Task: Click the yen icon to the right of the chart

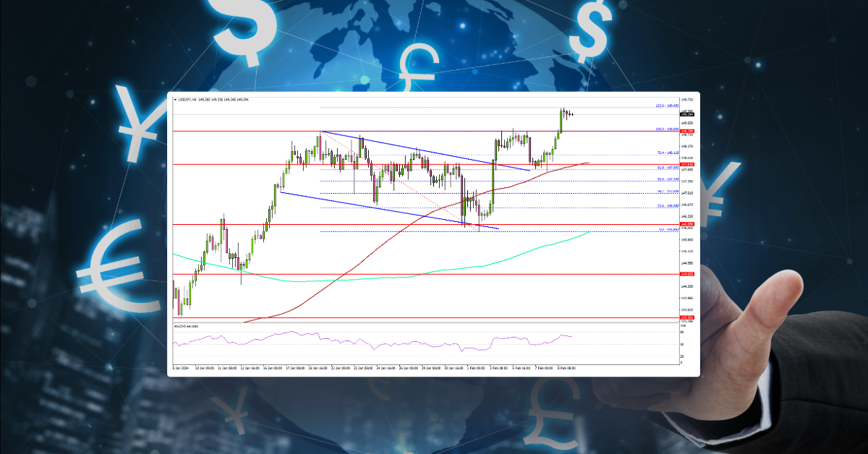Action: pos(716,195)
